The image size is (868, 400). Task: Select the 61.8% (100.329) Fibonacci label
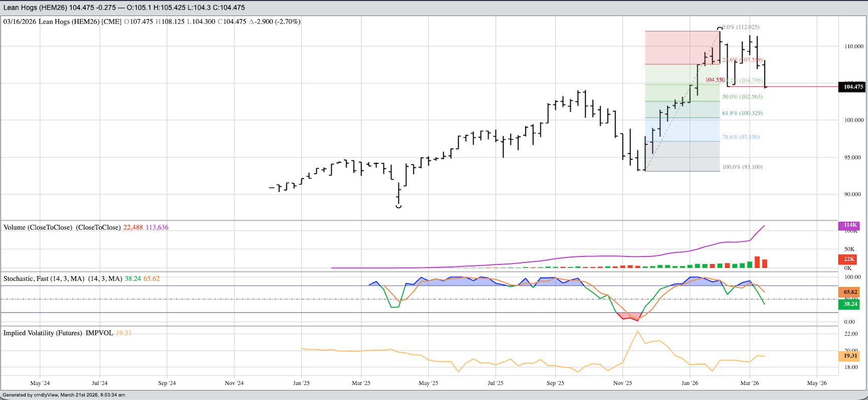742,113
